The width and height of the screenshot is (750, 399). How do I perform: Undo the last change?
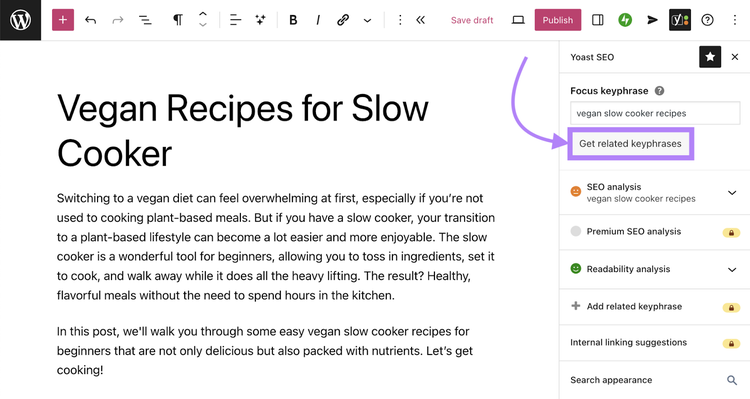90,20
